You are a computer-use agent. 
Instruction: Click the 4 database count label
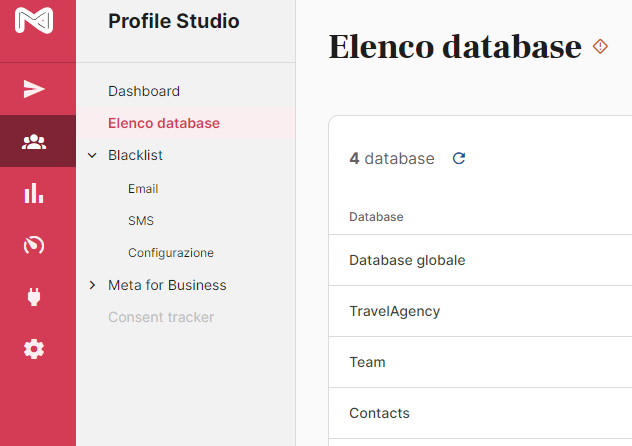(392, 158)
